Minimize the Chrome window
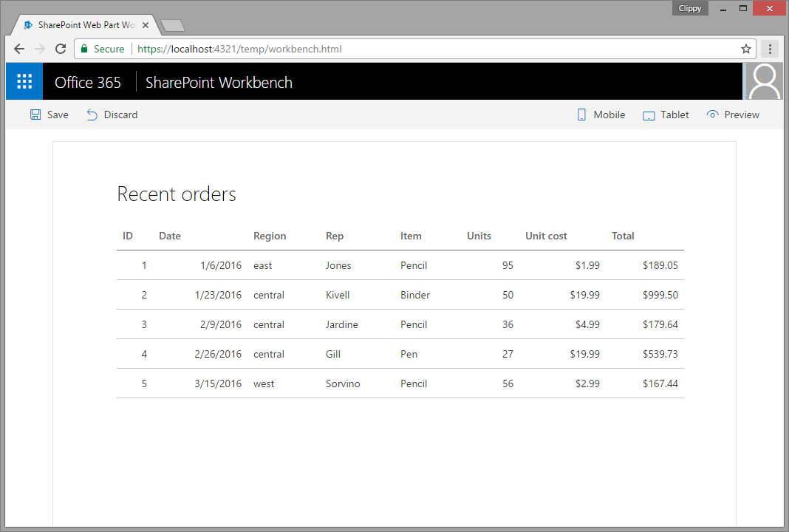This screenshot has width=789, height=532. [723, 9]
